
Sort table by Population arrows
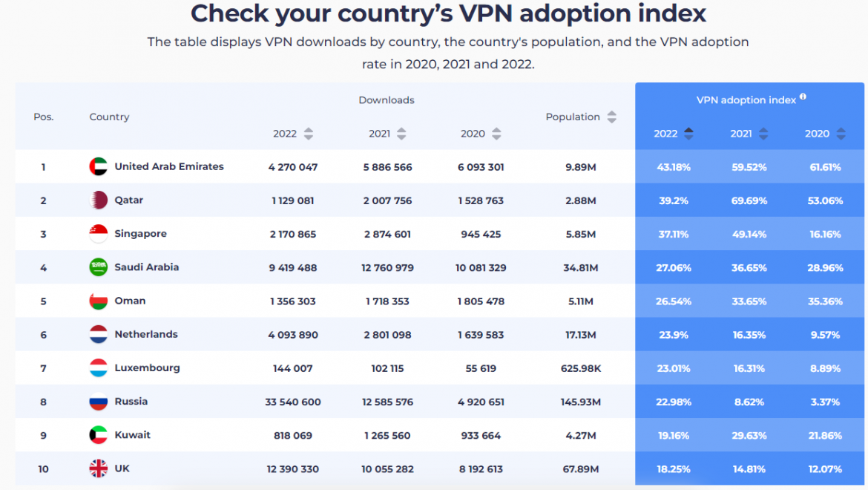coord(612,117)
